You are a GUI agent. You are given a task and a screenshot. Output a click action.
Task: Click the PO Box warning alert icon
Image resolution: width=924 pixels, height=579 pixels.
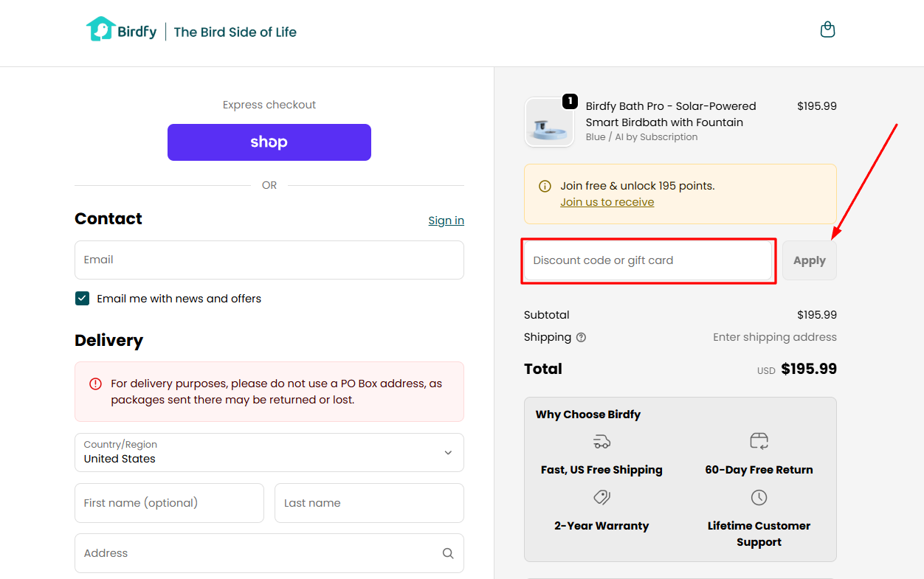[95, 384]
